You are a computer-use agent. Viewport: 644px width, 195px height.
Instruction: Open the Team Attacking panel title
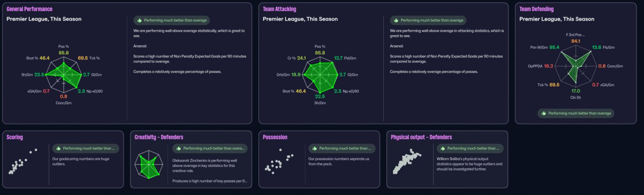[x=279, y=9]
